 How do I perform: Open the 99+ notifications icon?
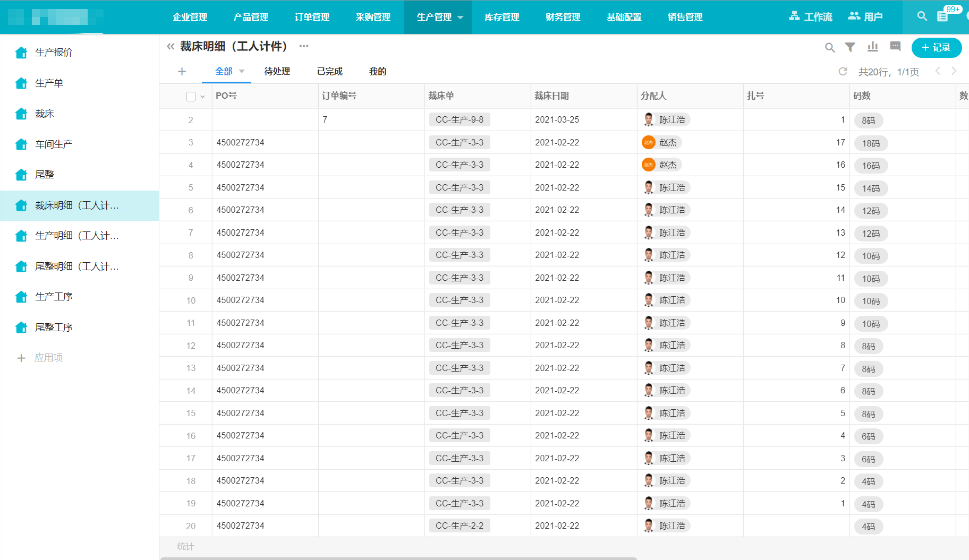coord(943,16)
